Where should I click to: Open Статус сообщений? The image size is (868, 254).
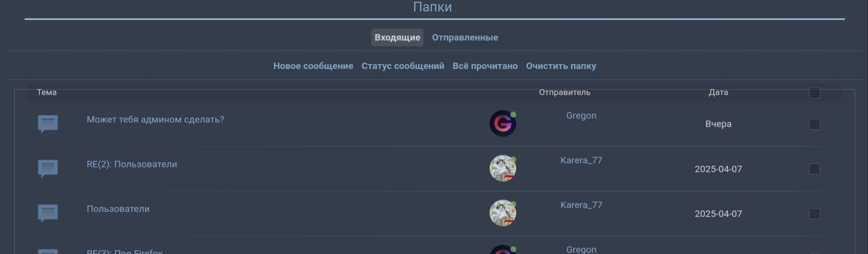[x=403, y=66]
